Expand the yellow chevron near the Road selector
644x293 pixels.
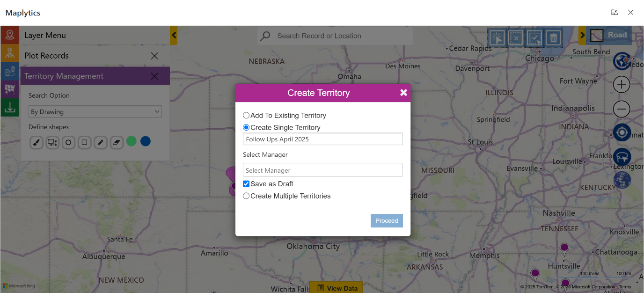pyautogui.click(x=583, y=34)
